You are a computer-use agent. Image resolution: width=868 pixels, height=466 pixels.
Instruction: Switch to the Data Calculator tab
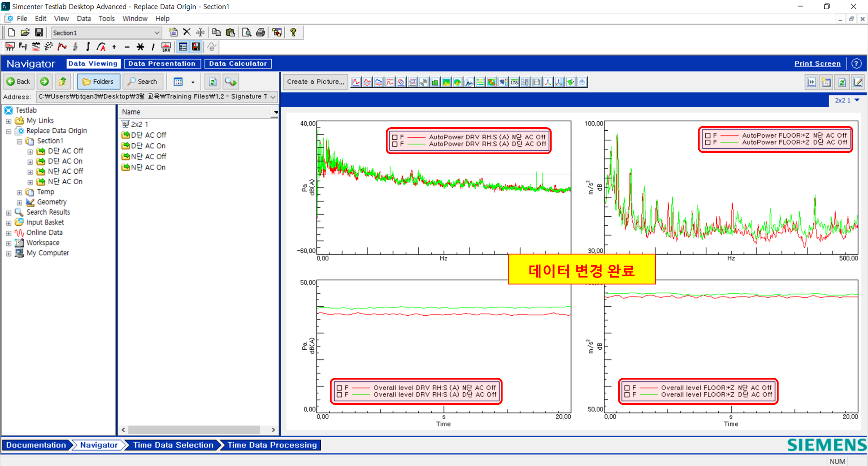(238, 64)
